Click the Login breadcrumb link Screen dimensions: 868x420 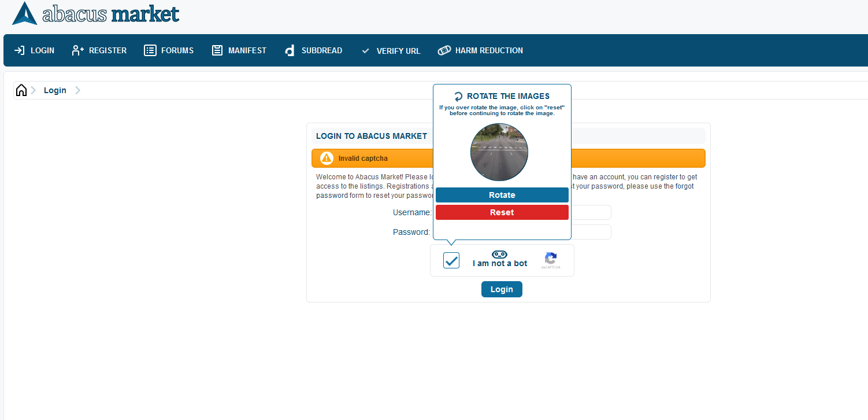click(x=55, y=90)
